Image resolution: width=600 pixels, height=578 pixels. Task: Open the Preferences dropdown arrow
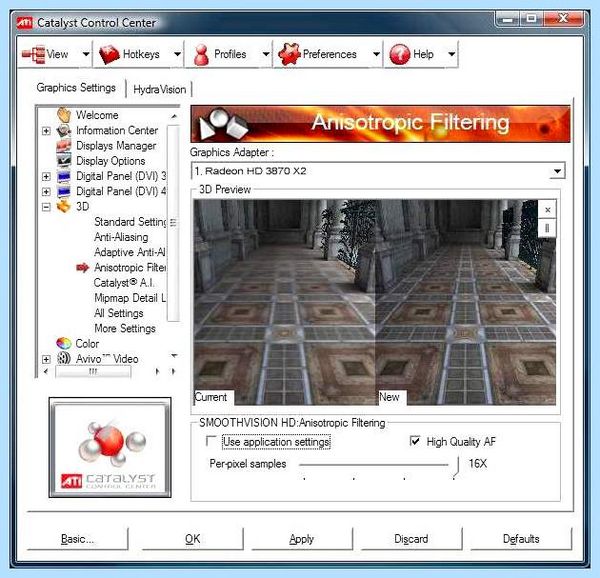pos(376,54)
